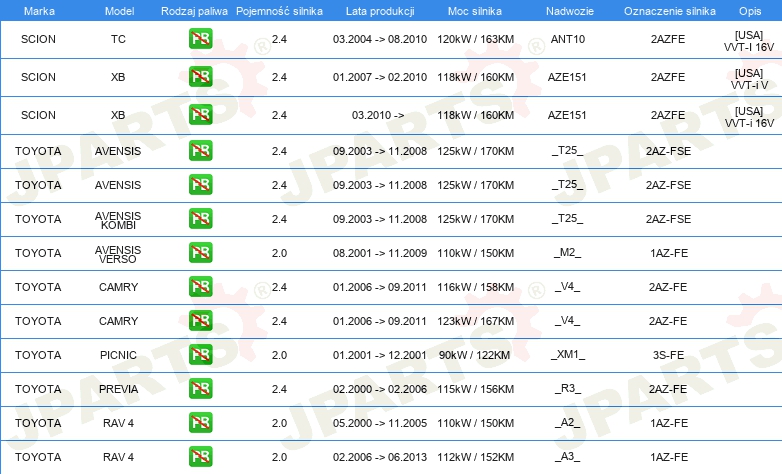782x474 pixels.
Task: Select the 116kW / 158KM power cell
Action: 475,286
